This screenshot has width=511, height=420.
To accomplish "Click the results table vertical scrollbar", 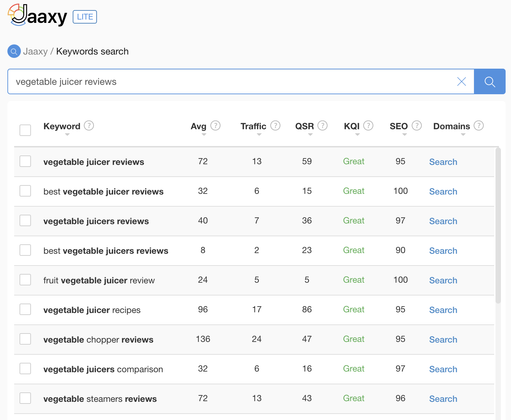I will (x=498, y=225).
